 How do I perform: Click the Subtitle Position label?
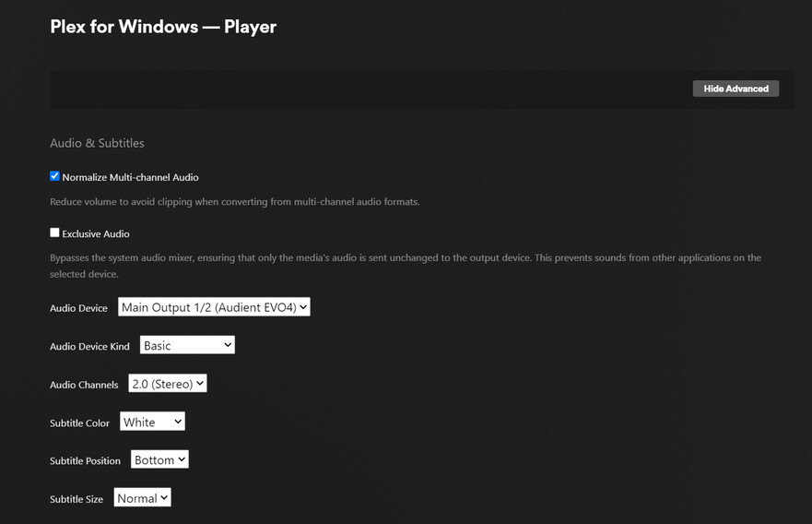coord(85,460)
